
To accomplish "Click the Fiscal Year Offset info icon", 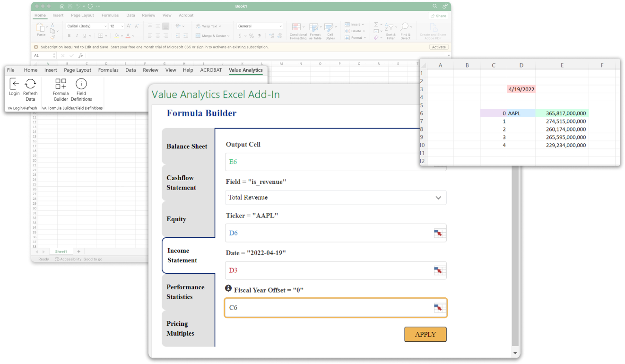I will 228,288.
